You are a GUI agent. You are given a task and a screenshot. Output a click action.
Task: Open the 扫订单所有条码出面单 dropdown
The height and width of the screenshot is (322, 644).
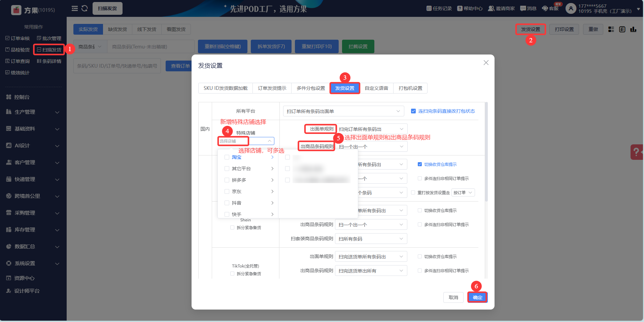click(343, 111)
